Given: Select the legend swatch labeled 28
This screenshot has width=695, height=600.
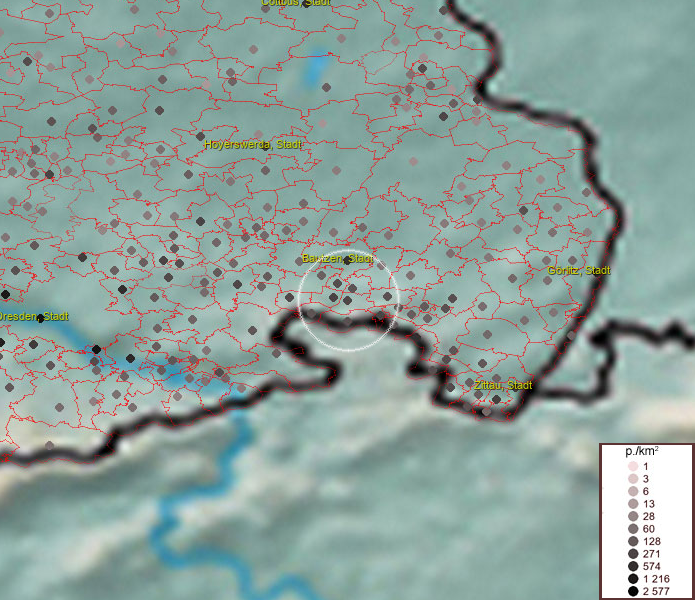Looking at the screenshot, I should tap(632, 516).
